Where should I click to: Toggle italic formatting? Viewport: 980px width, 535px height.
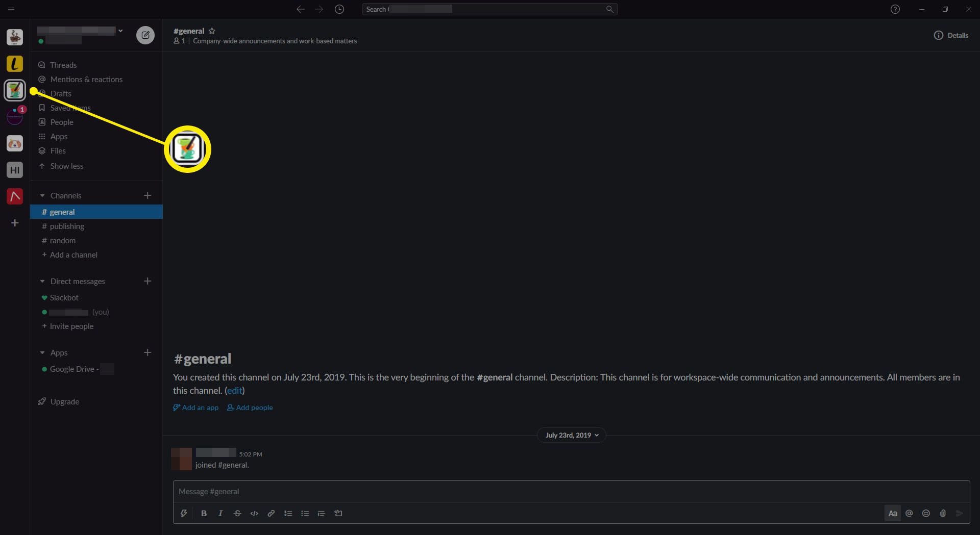[220, 513]
